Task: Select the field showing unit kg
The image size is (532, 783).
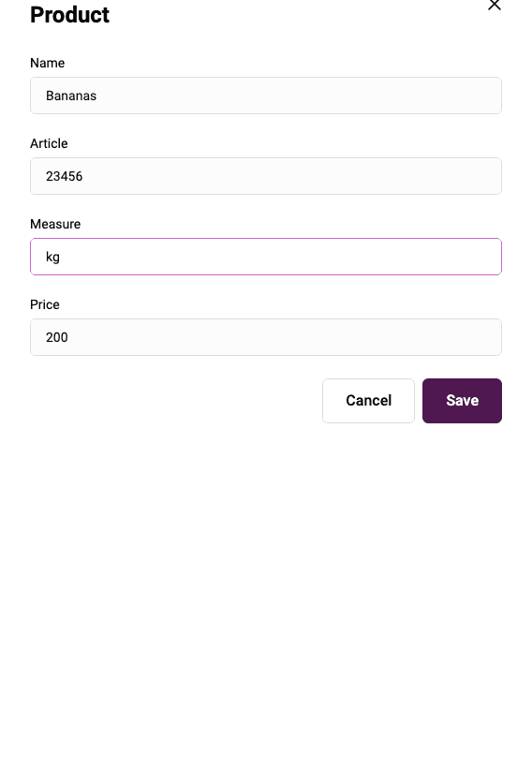Action: 266,257
